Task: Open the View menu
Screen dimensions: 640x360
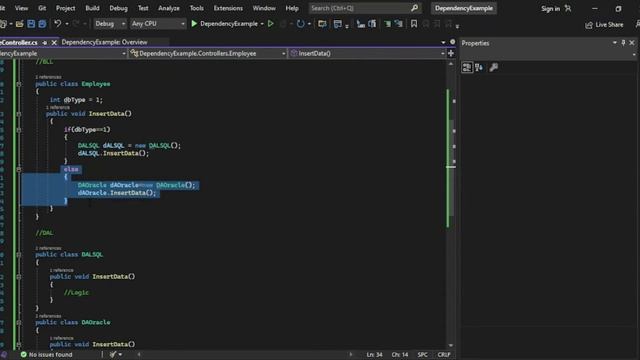Action: [x=21, y=8]
